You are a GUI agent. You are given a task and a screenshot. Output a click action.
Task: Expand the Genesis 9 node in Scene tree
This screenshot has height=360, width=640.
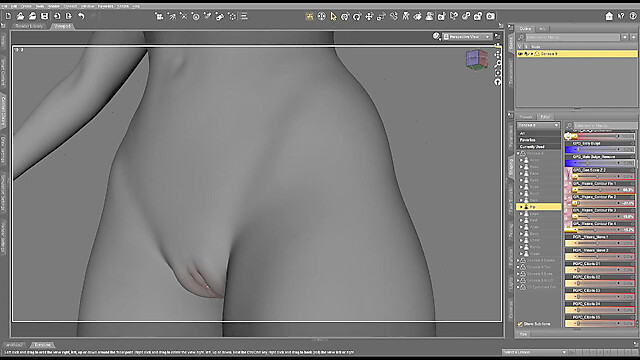pyautogui.click(x=531, y=53)
